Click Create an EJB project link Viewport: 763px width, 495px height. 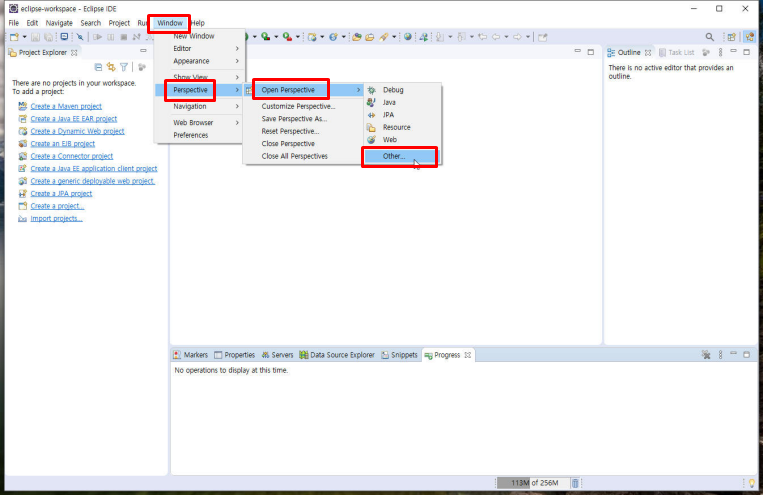tap(63, 144)
